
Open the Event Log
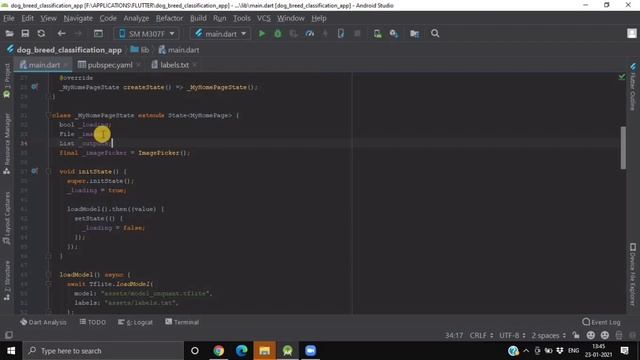[601, 322]
